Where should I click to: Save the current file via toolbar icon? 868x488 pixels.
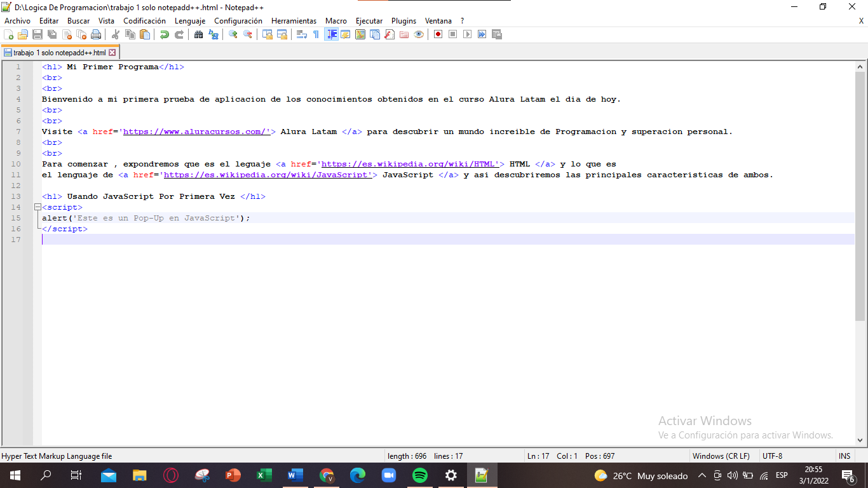pyautogui.click(x=37, y=34)
